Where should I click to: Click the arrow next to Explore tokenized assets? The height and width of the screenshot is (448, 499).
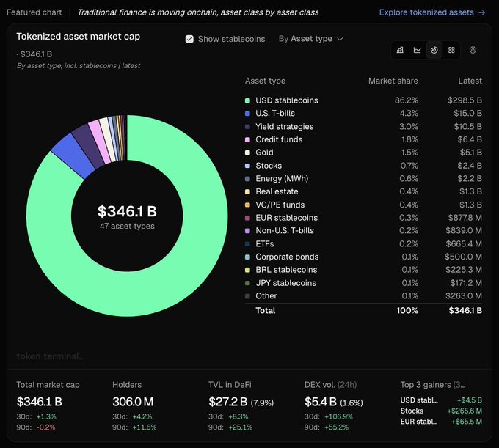coord(482,12)
